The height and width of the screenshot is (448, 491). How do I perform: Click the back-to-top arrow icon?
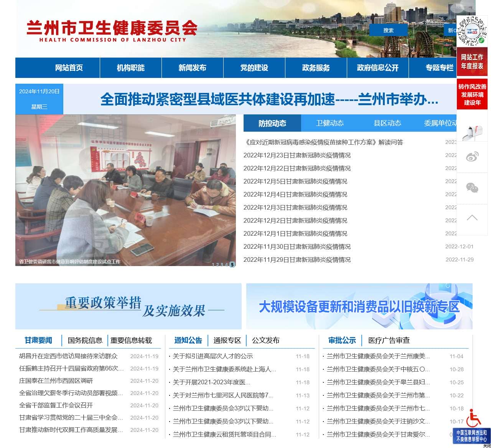coord(472,218)
